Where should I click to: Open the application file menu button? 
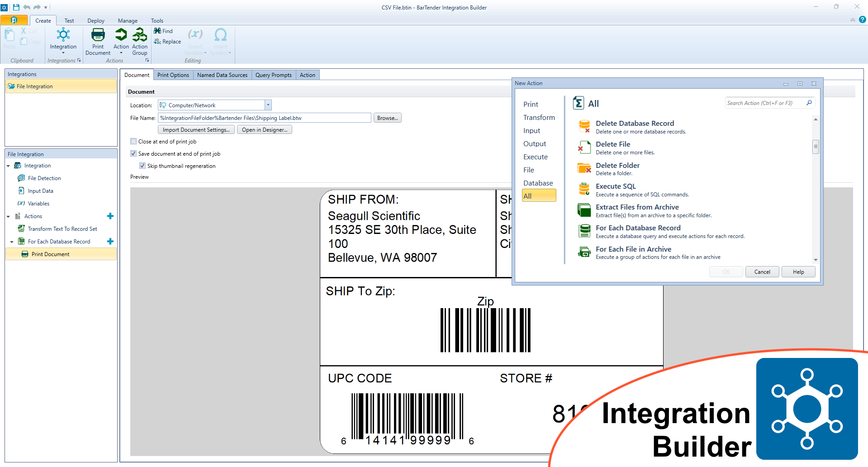[14, 20]
